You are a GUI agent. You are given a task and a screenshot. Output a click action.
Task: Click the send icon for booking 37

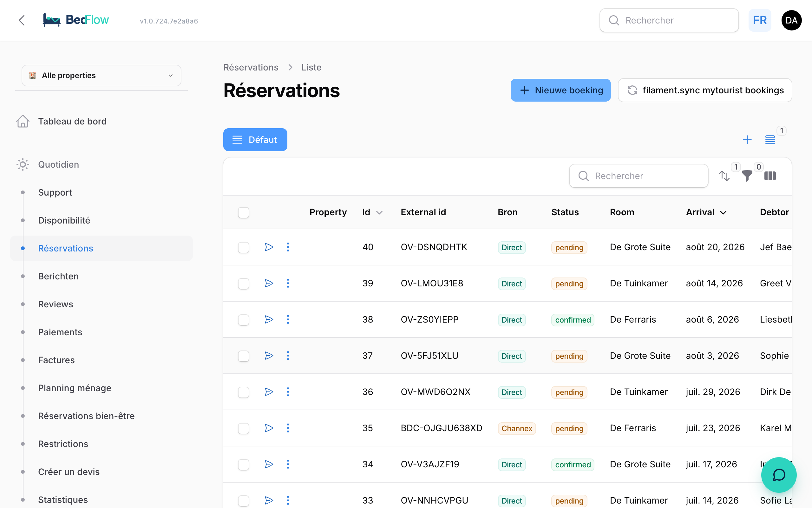pos(269,356)
